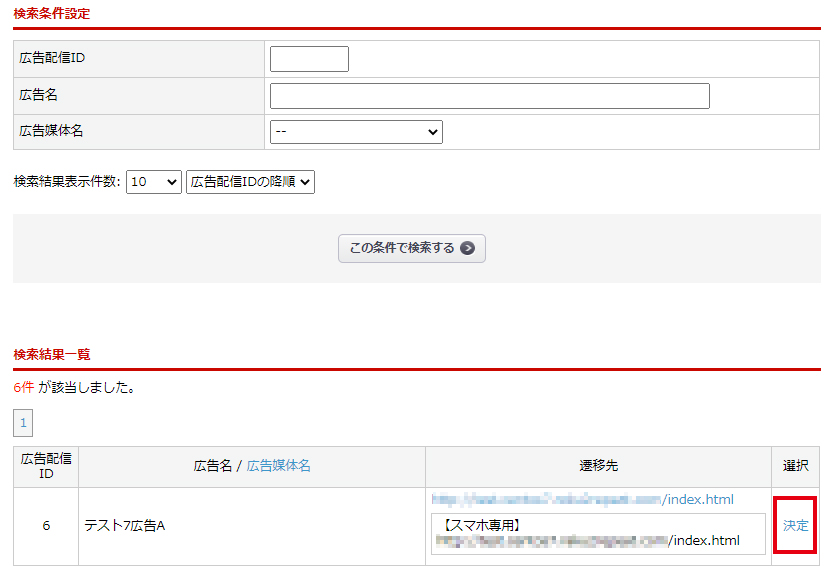Focus the 広告名 text field

point(489,96)
